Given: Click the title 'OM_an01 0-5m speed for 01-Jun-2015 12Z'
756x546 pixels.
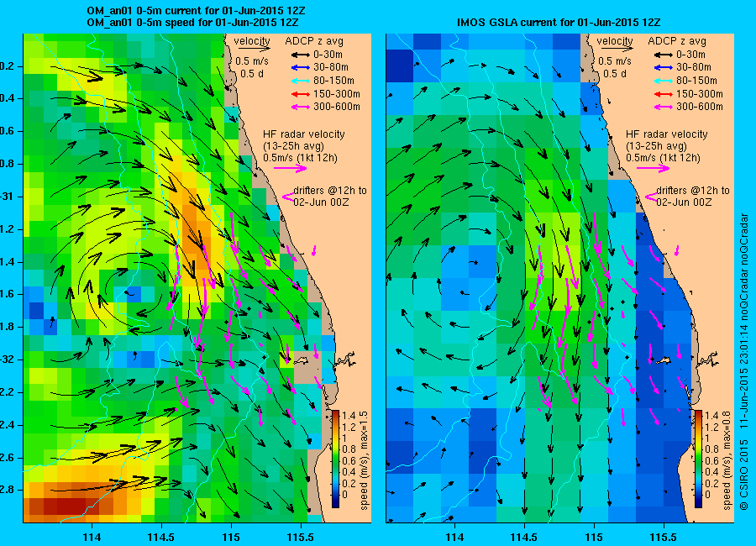Looking at the screenshot, I should tap(192, 23).
